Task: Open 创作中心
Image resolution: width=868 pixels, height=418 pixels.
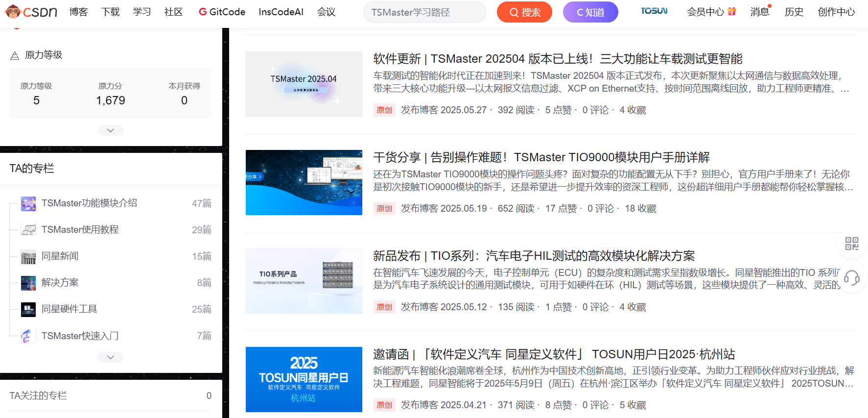Action: [x=836, y=12]
